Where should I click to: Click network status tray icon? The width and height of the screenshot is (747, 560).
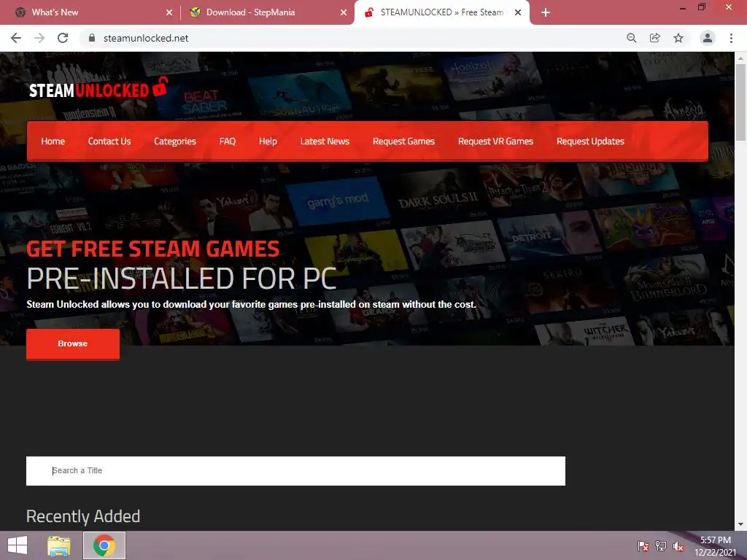(x=661, y=546)
